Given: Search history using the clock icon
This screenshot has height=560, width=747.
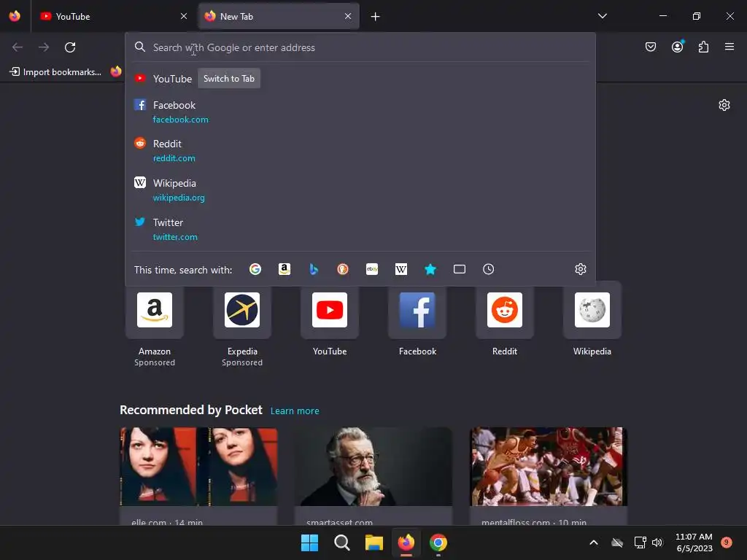Looking at the screenshot, I should pyautogui.click(x=488, y=269).
